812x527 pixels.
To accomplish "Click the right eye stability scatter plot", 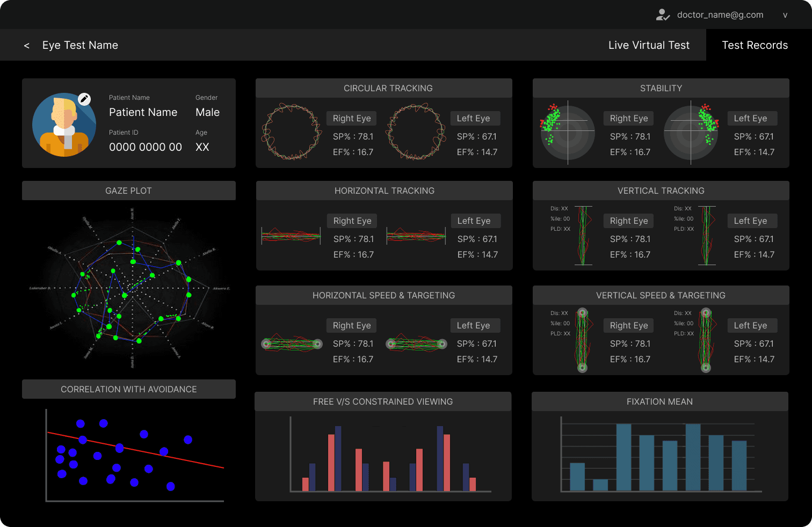I will point(568,133).
